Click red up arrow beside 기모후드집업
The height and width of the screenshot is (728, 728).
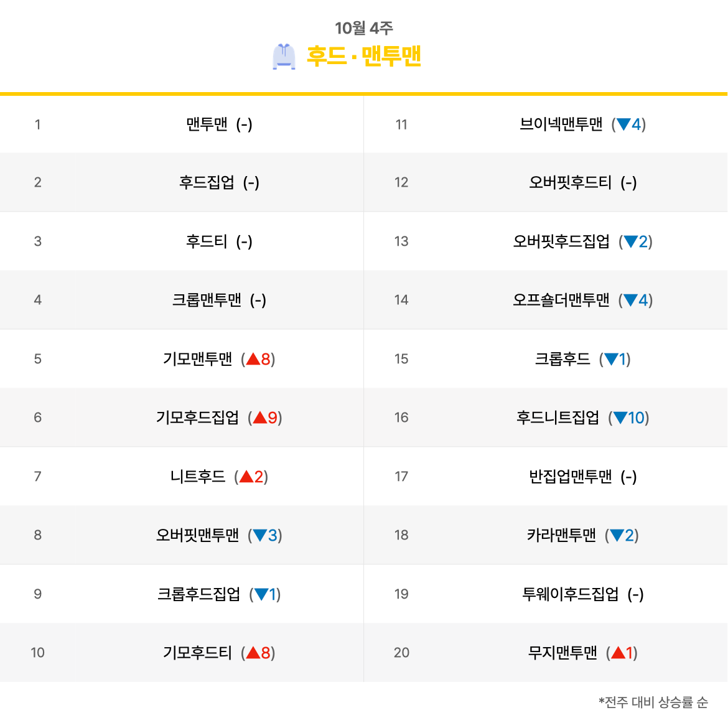click(260, 418)
